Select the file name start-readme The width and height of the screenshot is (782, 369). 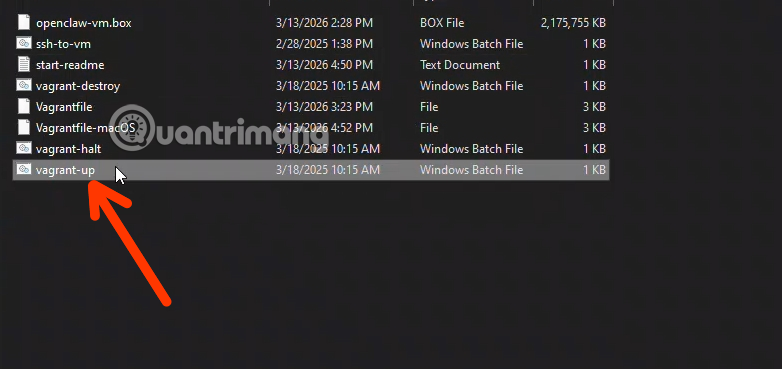coord(70,65)
